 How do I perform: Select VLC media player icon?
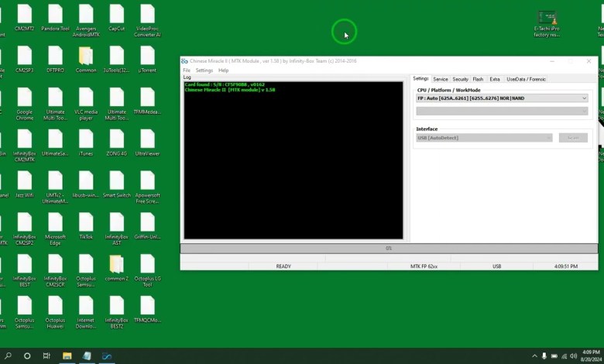86,104
